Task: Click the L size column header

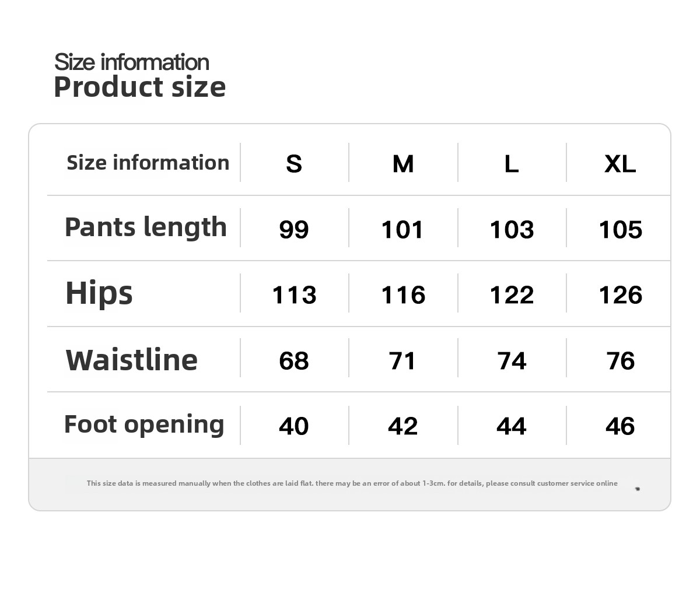Action: tap(512, 164)
